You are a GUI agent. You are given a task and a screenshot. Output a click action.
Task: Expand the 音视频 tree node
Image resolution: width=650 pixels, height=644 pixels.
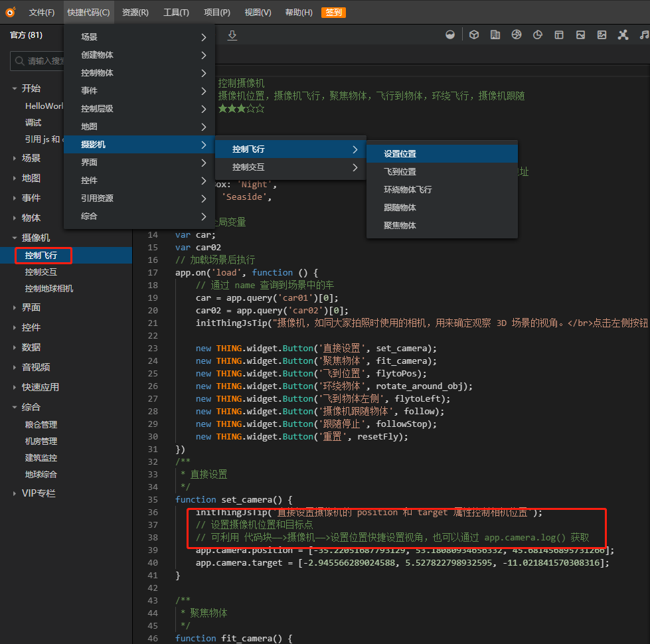tap(15, 367)
